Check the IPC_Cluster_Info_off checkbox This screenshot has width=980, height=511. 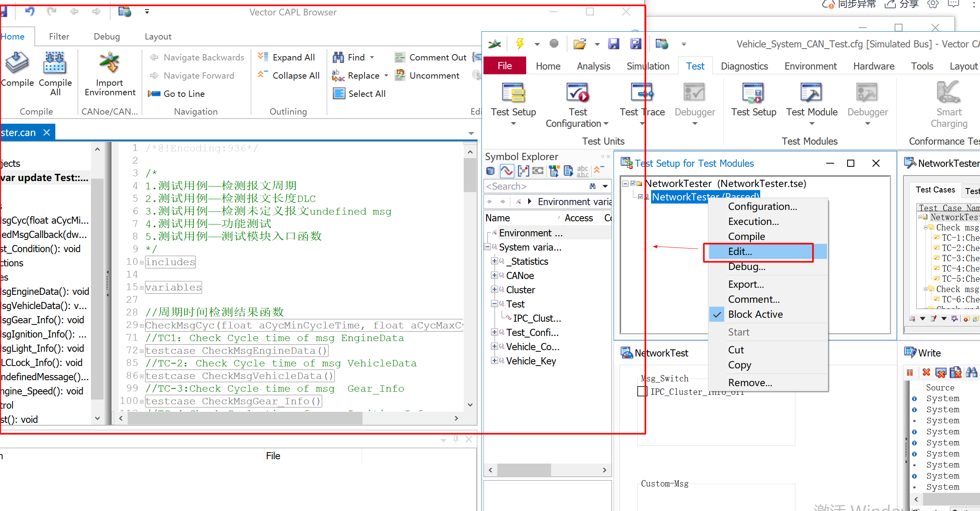tap(642, 391)
